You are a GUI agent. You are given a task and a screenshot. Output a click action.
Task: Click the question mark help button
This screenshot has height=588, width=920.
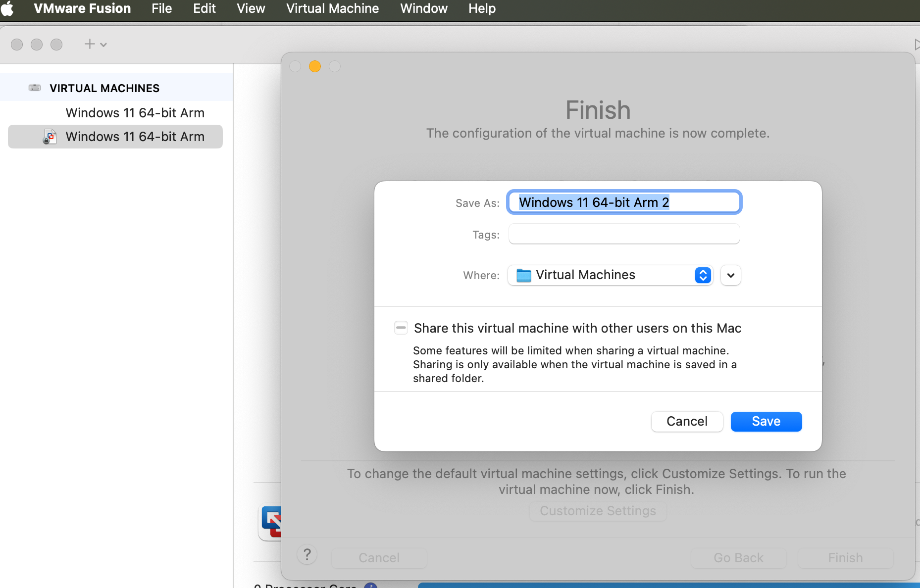click(x=307, y=554)
